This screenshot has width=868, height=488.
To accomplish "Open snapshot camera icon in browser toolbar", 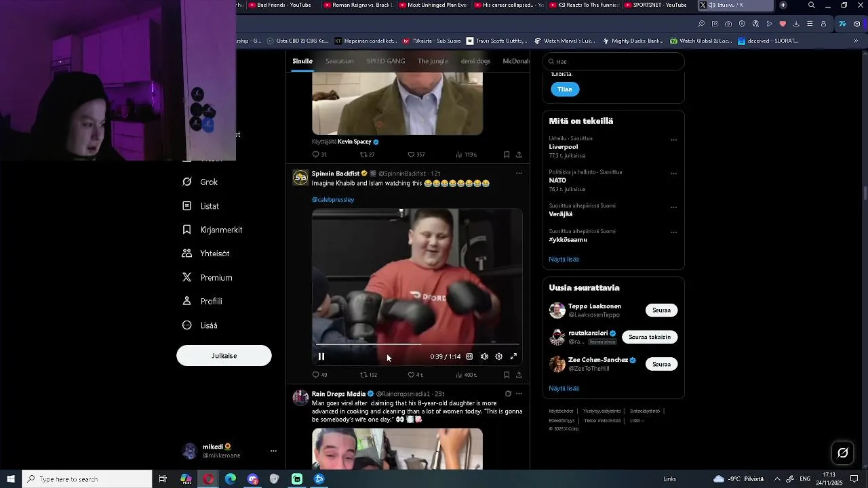I will (x=728, y=24).
